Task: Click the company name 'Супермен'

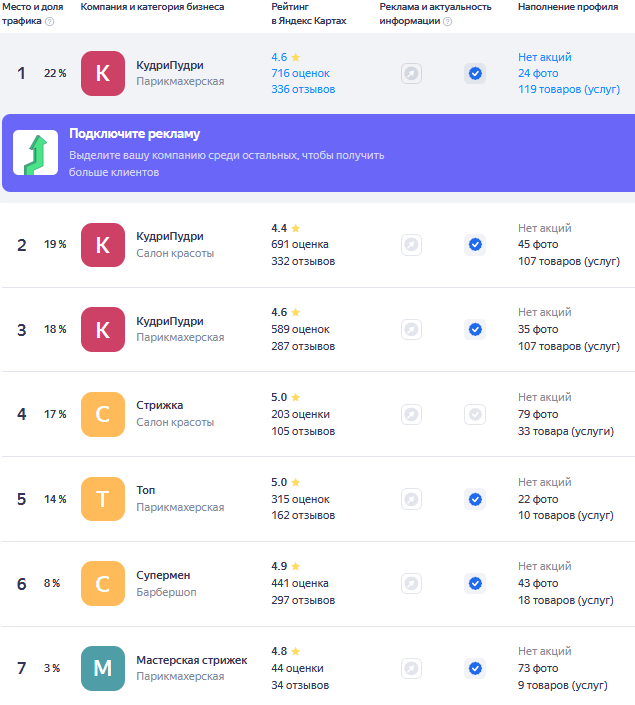Action: tap(163, 576)
